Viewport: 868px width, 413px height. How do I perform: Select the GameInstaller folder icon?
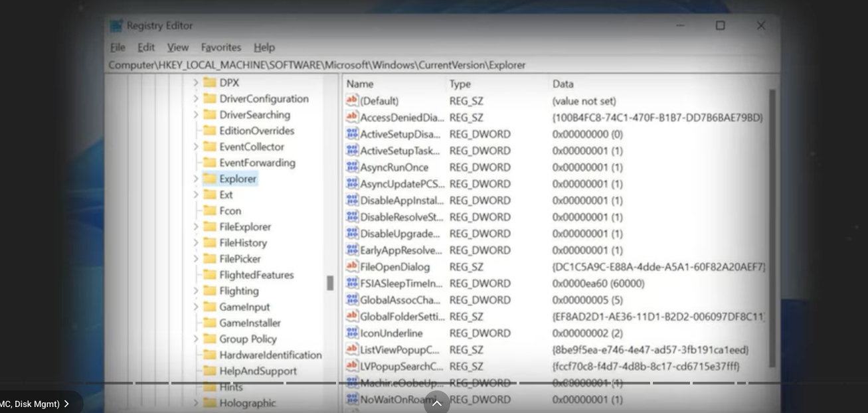210,323
